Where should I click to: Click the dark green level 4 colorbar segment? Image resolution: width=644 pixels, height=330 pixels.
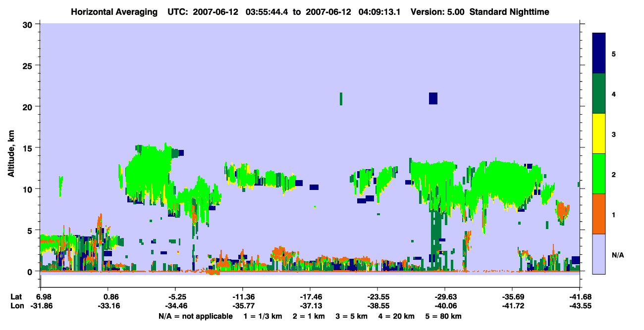(599, 94)
